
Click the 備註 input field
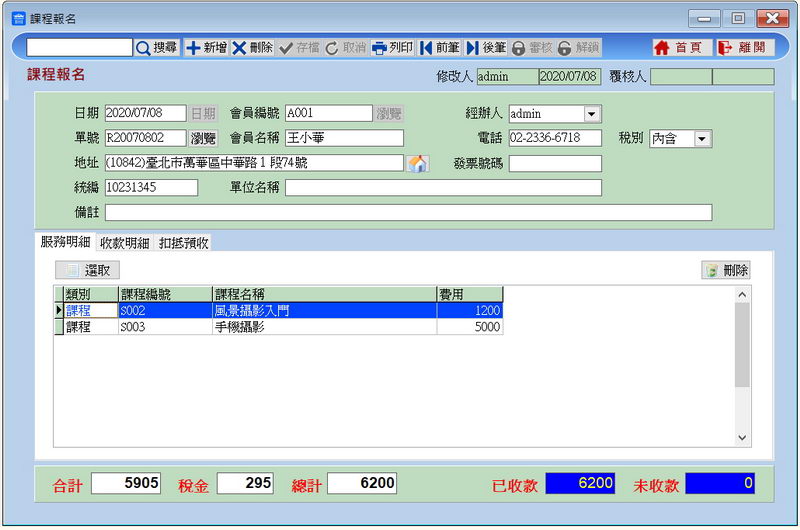[408, 212]
